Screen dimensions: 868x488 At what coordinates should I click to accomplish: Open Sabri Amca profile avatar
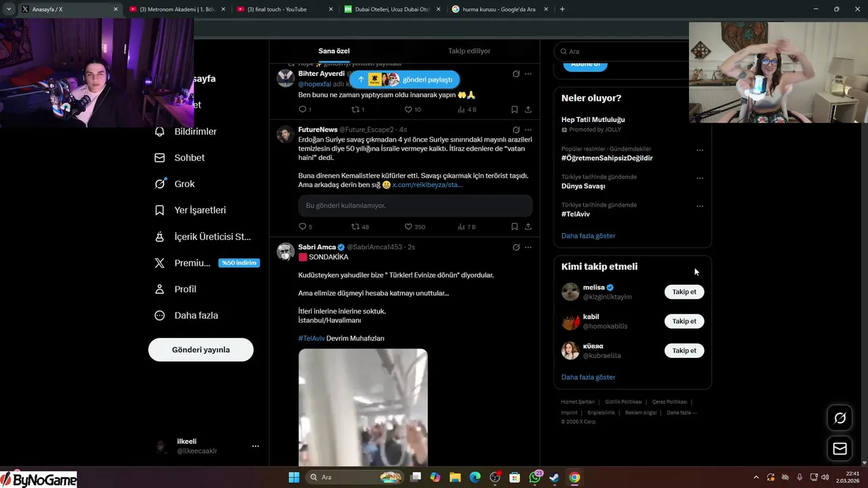285,251
